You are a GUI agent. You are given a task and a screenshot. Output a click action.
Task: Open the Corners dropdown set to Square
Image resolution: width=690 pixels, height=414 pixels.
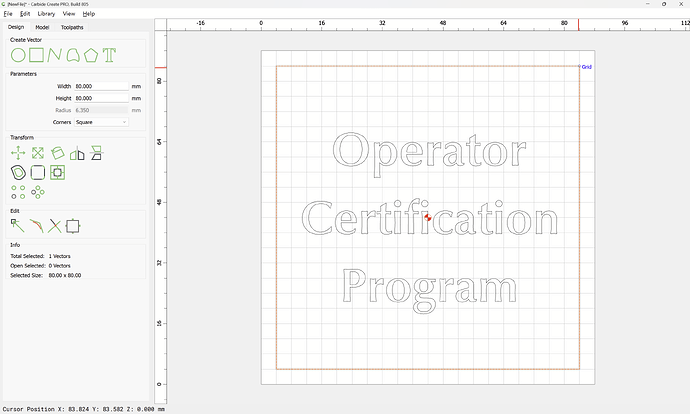(101, 122)
